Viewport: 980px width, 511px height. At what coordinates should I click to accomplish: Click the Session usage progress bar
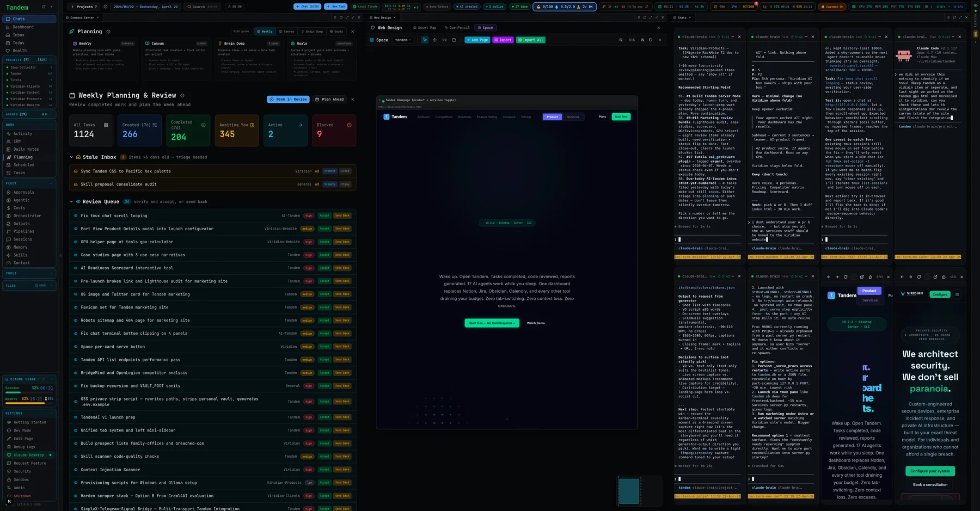coord(29,392)
